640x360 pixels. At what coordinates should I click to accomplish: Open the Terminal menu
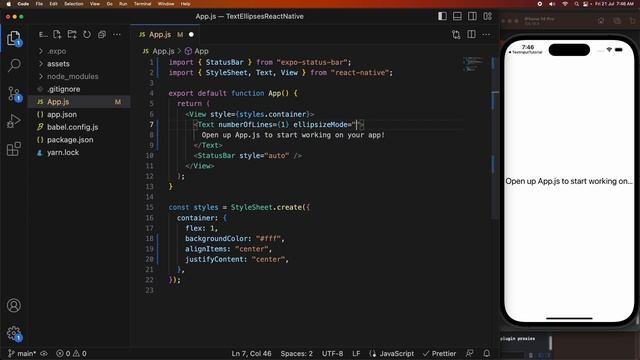pos(142,4)
